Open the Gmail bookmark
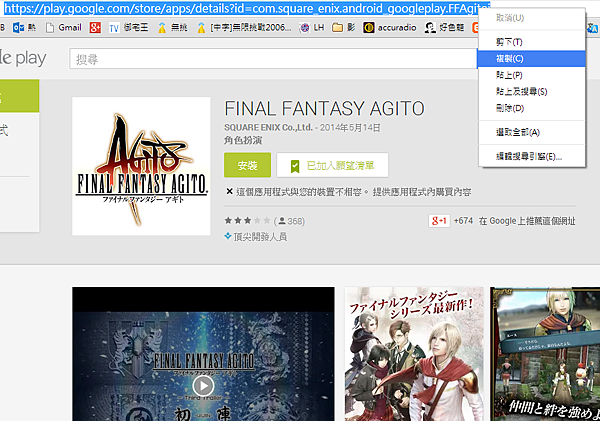The height and width of the screenshot is (421, 600). tap(64, 28)
